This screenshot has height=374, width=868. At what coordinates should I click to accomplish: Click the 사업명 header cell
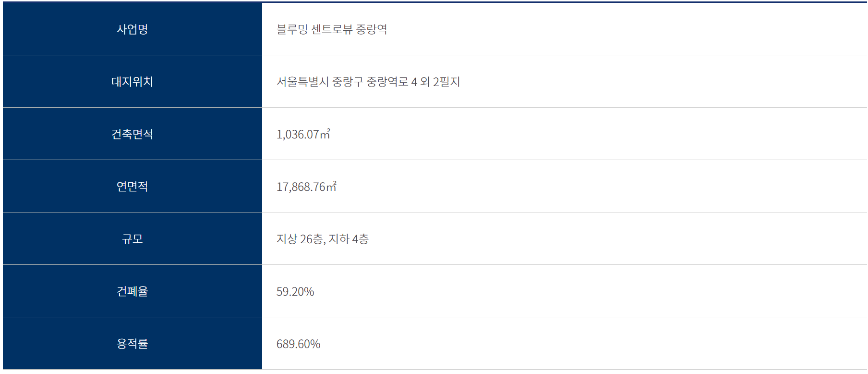tap(132, 29)
